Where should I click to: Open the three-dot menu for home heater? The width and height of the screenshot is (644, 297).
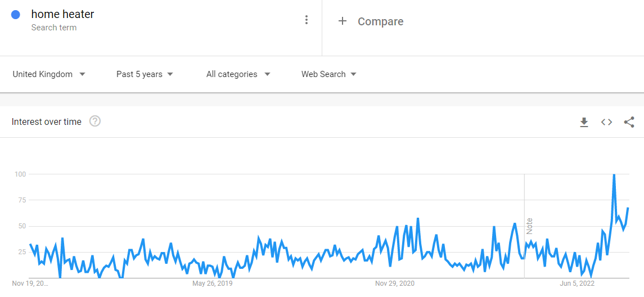coord(307,20)
